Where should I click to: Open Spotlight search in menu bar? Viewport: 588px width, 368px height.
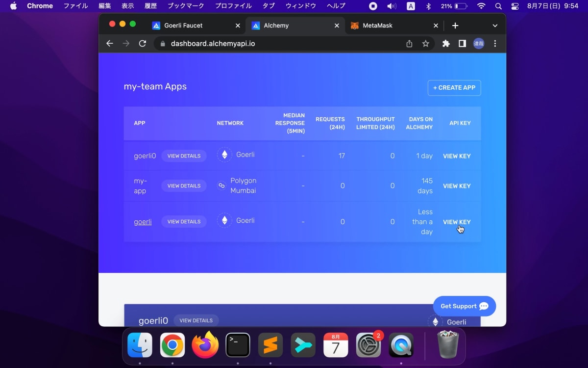click(x=498, y=6)
